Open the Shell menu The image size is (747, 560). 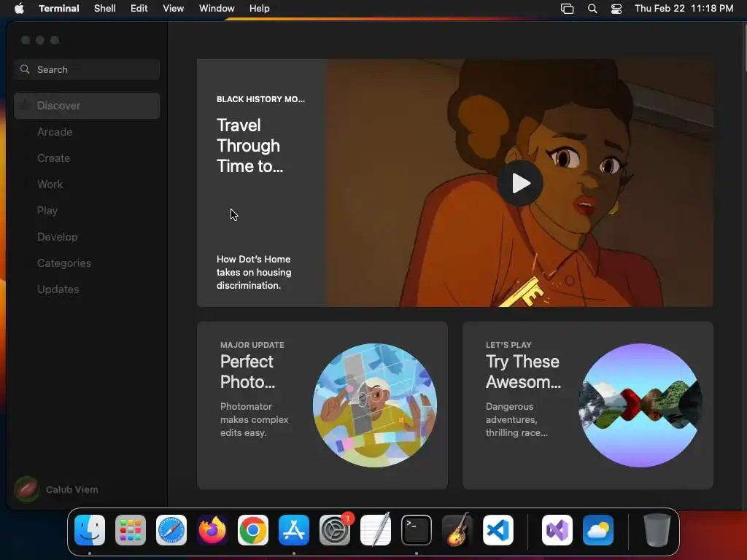105,9
